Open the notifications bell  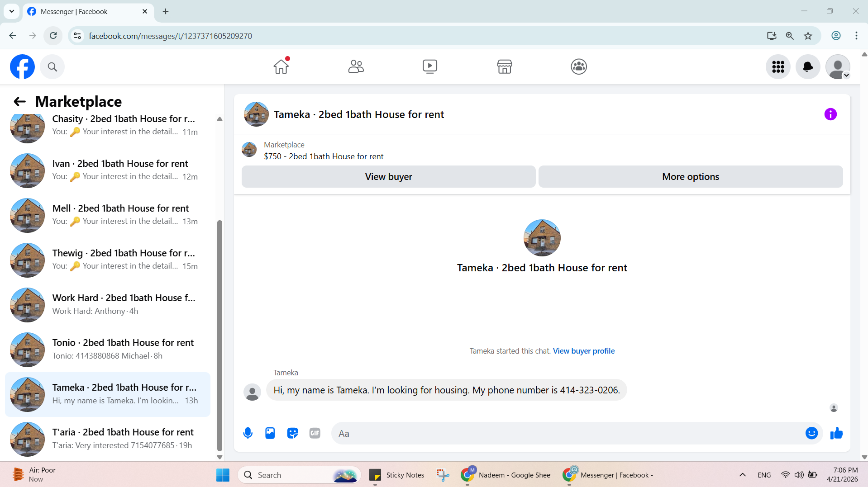(x=808, y=67)
